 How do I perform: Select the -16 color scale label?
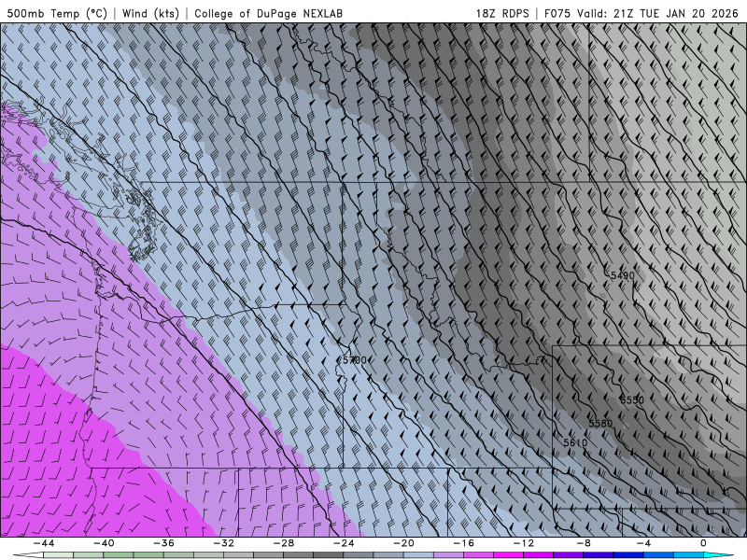(463, 543)
